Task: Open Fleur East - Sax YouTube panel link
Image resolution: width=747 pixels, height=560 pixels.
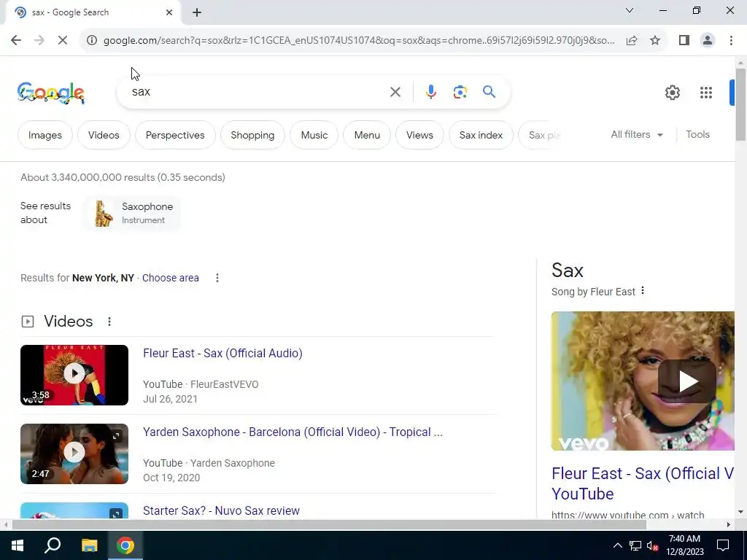Action: tap(643, 483)
